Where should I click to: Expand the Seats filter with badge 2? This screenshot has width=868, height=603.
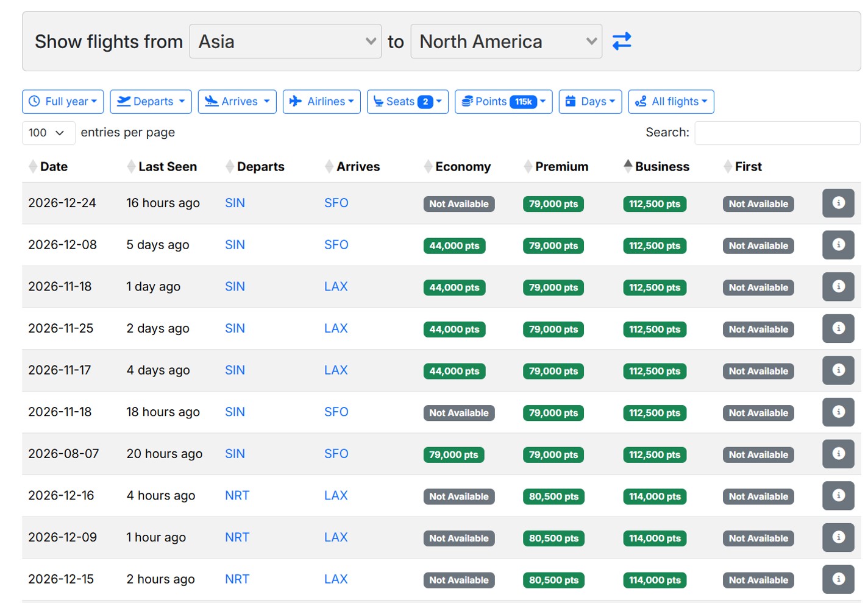coord(407,102)
